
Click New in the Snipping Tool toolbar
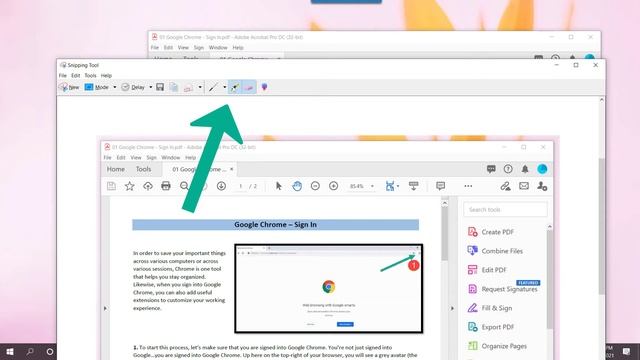69,87
